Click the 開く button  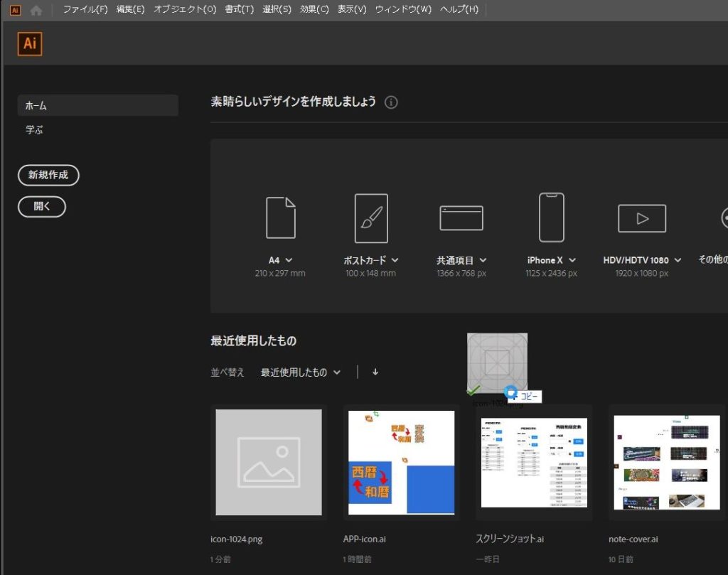coord(42,207)
